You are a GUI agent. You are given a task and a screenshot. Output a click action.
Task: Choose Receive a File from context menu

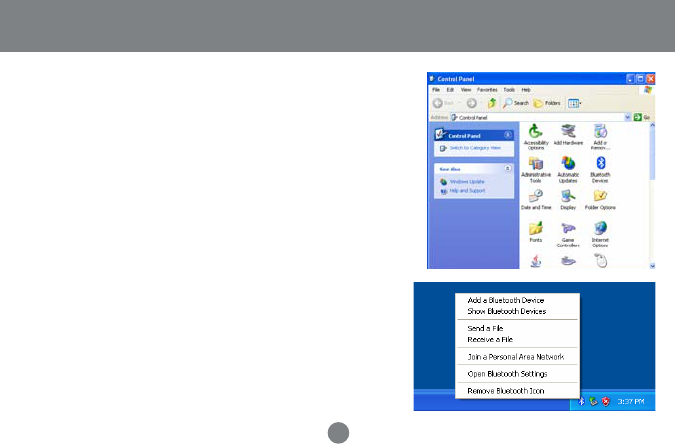[490, 339]
